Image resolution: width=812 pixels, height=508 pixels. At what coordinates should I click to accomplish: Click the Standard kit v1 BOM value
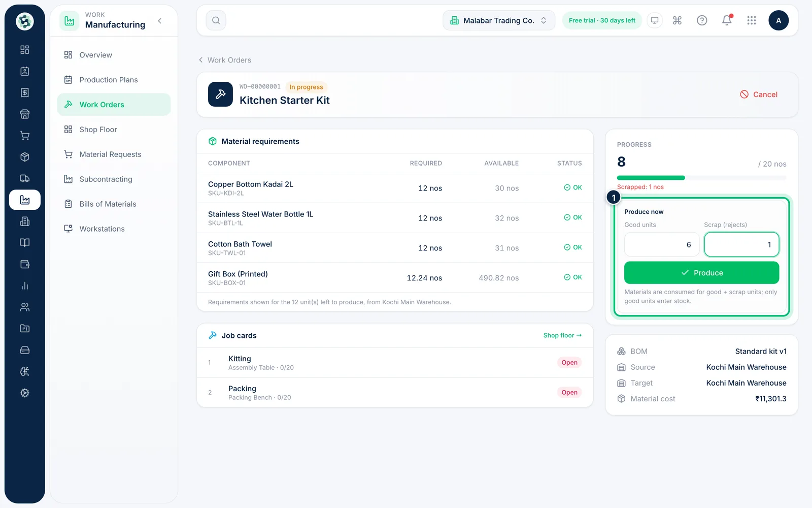[761, 352]
